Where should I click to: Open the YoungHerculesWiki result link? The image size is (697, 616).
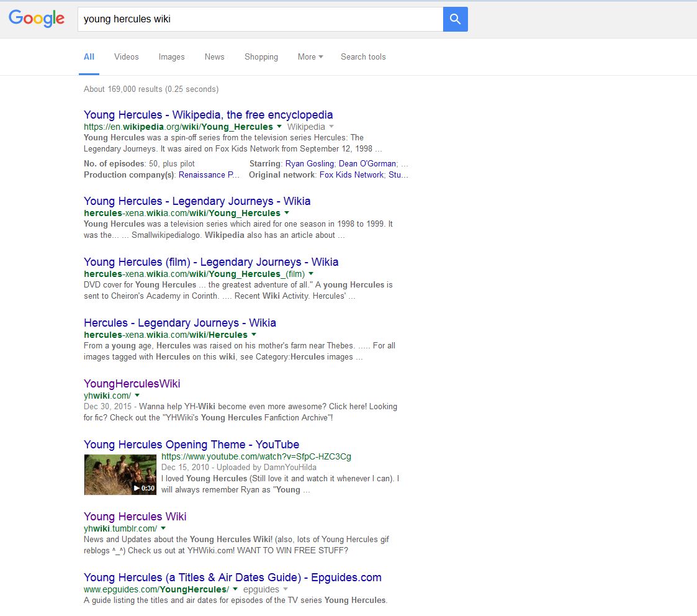point(132,384)
